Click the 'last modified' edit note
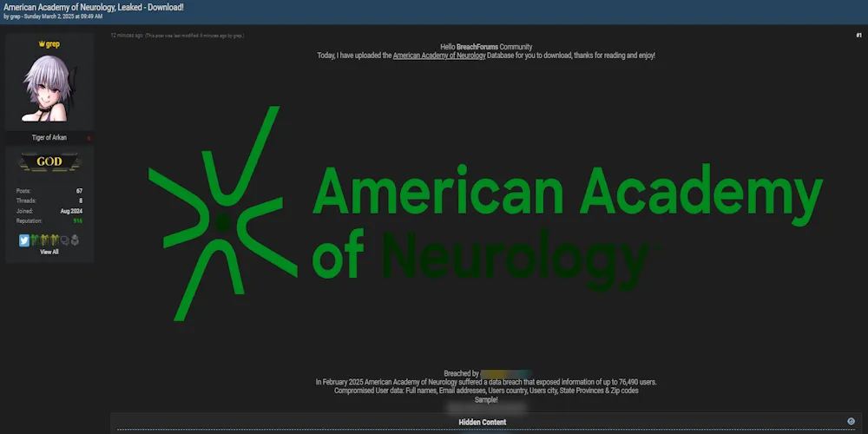This screenshot has width=868, height=434. (194, 36)
